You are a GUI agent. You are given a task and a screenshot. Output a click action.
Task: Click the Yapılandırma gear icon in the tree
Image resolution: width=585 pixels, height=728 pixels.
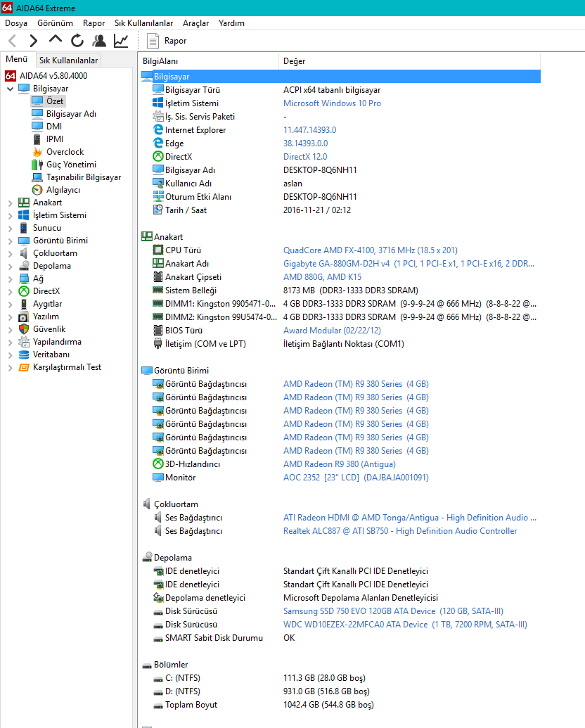24,342
